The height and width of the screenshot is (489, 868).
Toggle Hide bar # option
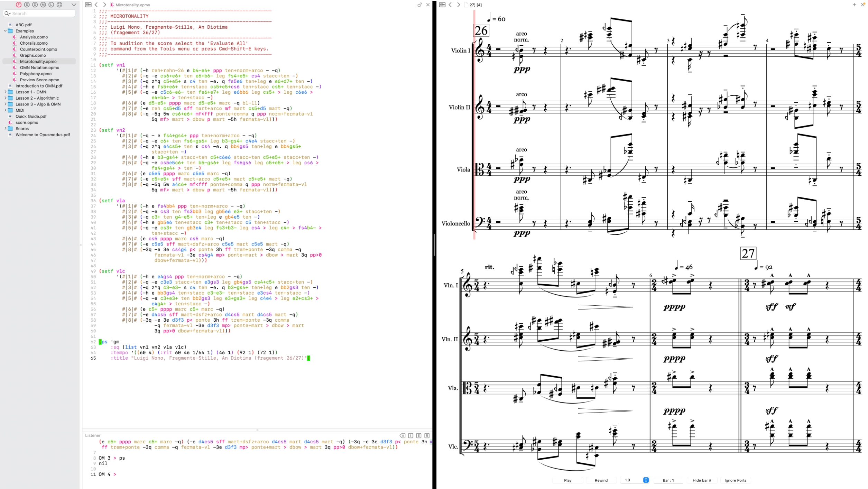coord(702,480)
